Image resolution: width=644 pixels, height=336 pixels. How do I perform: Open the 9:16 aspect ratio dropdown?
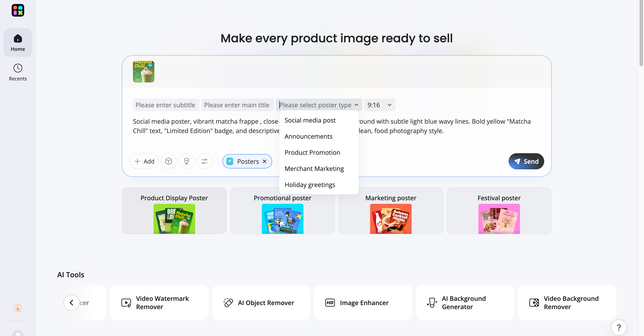(379, 105)
